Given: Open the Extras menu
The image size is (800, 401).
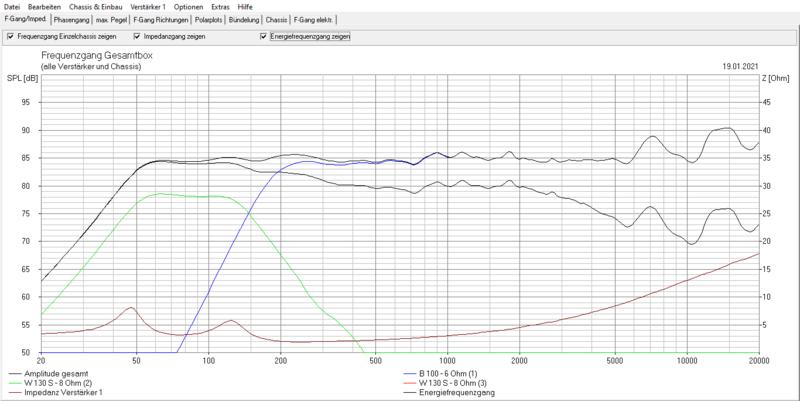Looking at the screenshot, I should (x=220, y=7).
